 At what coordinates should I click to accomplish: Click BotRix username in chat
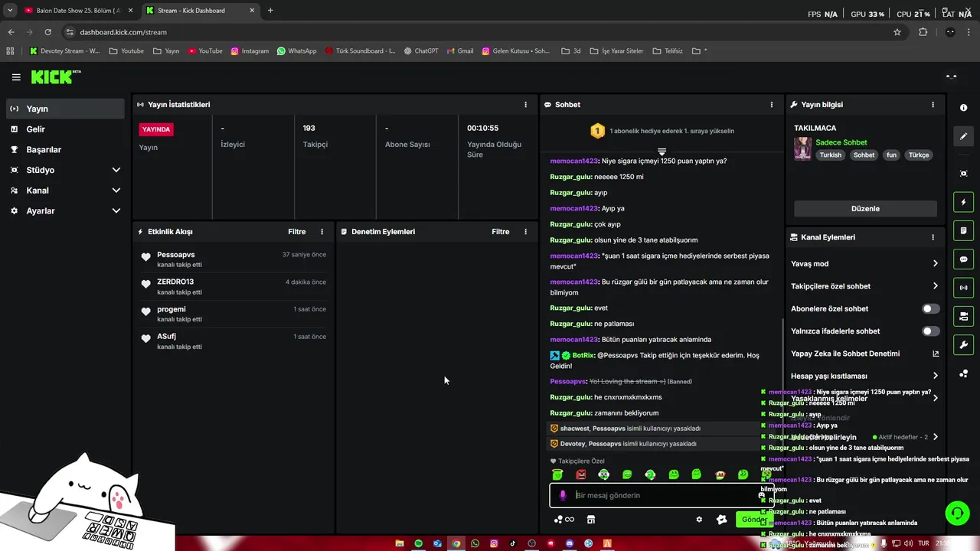(x=583, y=356)
